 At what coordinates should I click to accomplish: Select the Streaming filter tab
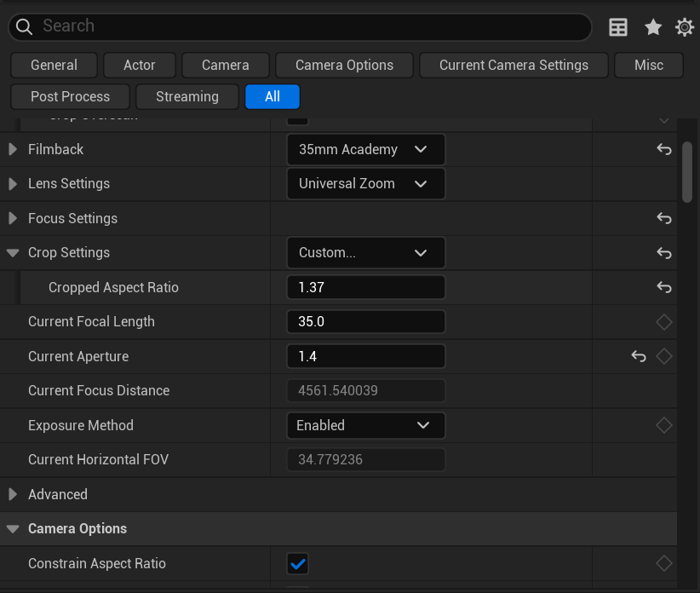(x=187, y=96)
